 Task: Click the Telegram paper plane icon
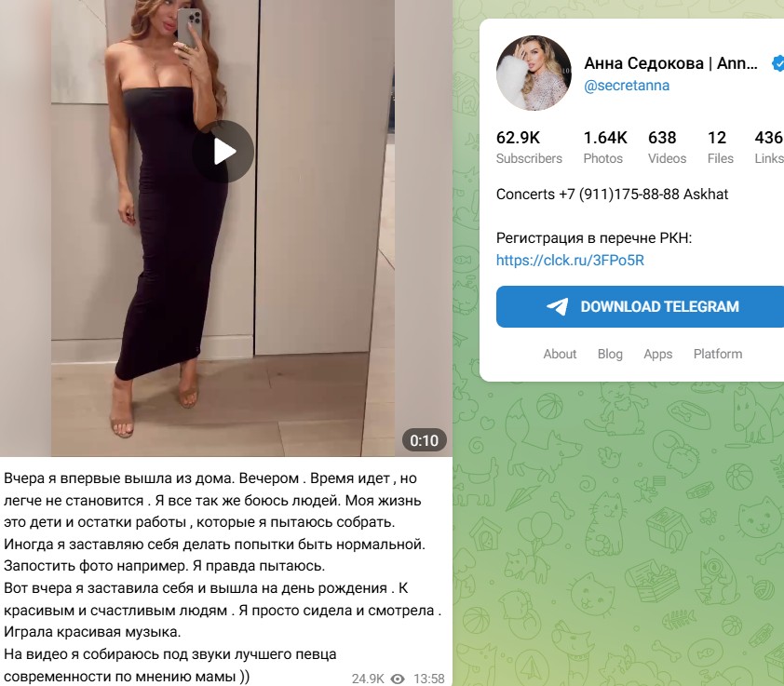pyautogui.click(x=557, y=306)
